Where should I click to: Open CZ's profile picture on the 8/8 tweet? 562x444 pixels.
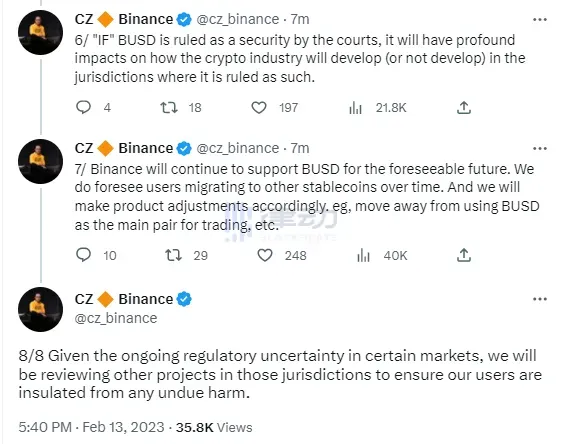pos(41,309)
